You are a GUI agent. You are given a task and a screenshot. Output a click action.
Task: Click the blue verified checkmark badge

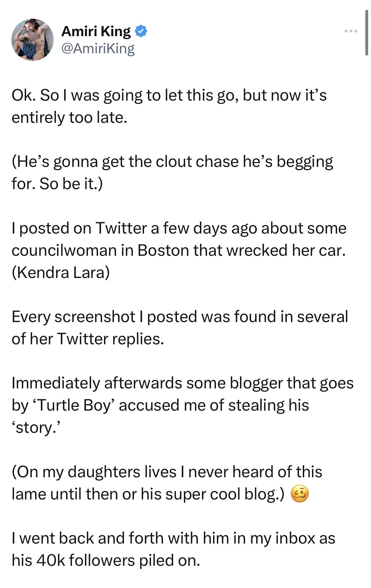pos(141,31)
